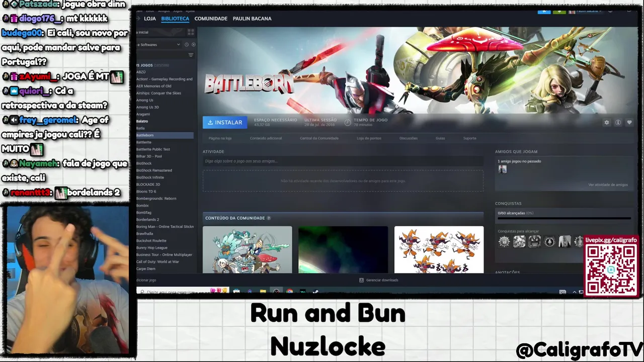This screenshot has height=362, width=644.
Task: Select Airships: Conquer the Skies in the list
Action: point(158,93)
